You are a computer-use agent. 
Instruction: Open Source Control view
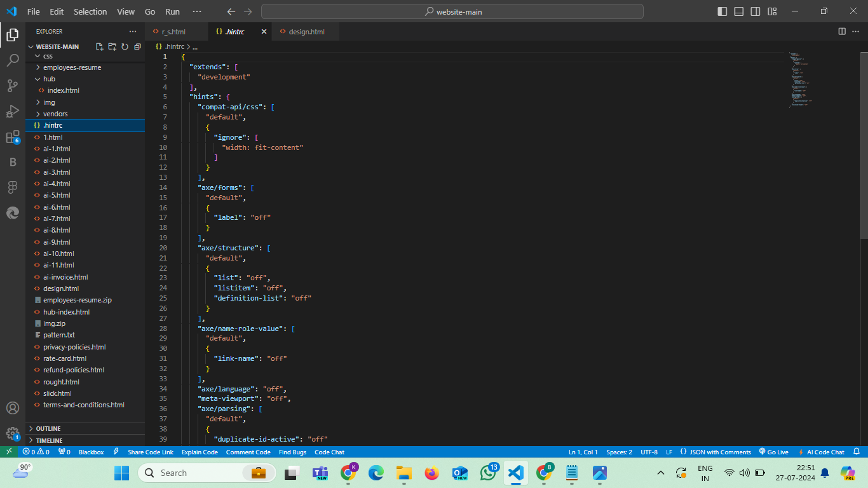click(x=13, y=86)
